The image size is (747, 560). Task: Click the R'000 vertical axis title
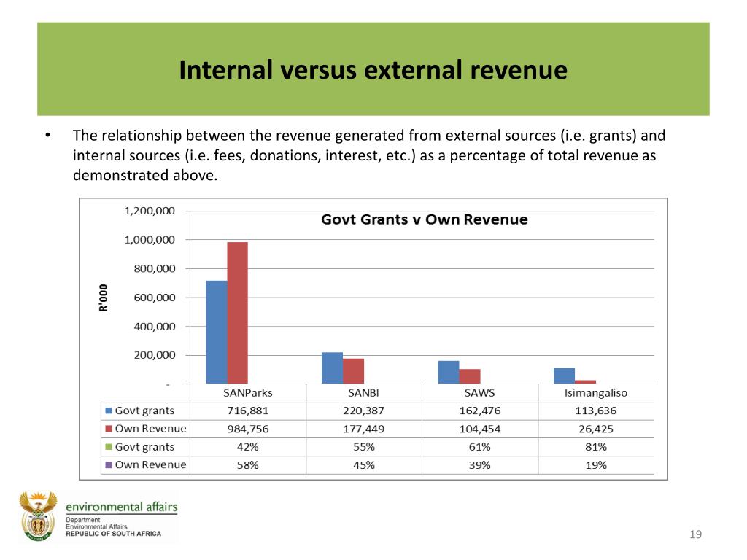[104, 297]
